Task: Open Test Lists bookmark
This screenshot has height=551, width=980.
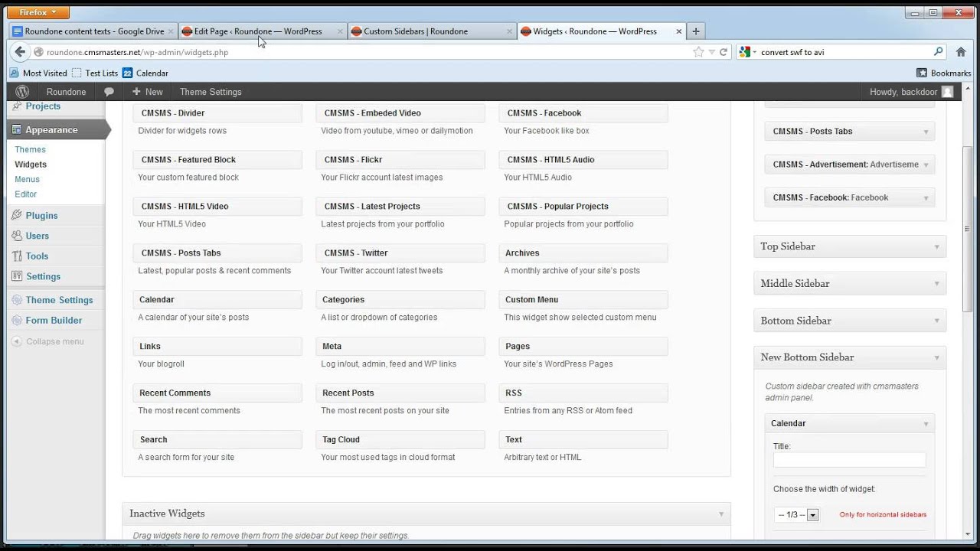Action: tap(95, 73)
